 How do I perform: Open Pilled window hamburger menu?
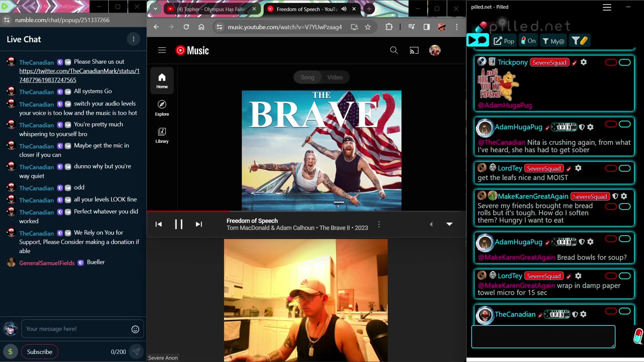tap(607, 7)
